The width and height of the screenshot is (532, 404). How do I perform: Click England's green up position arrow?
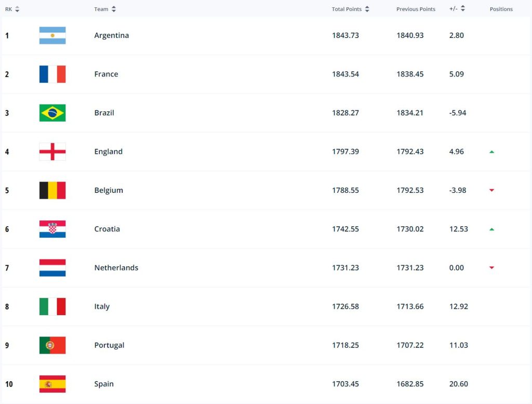pyautogui.click(x=491, y=152)
